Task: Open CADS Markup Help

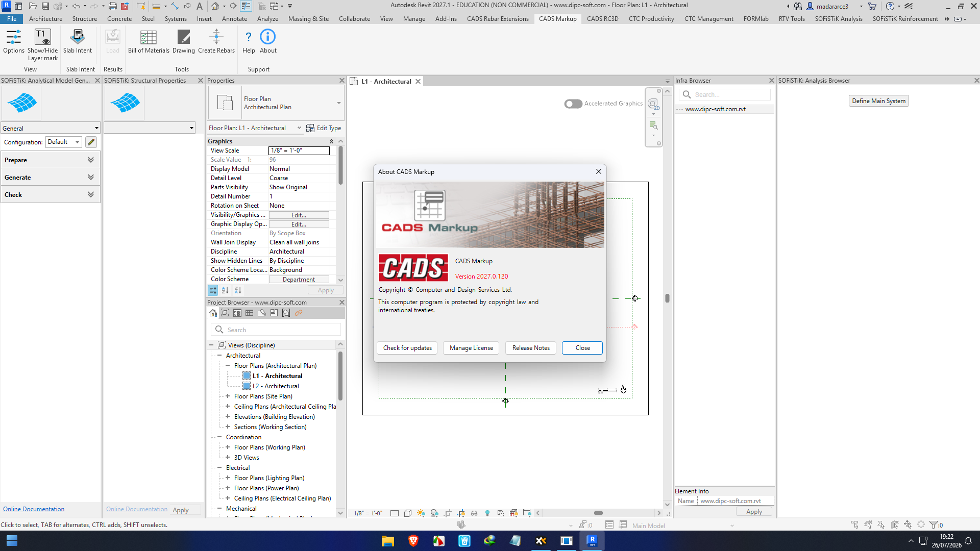Action: click(x=249, y=41)
